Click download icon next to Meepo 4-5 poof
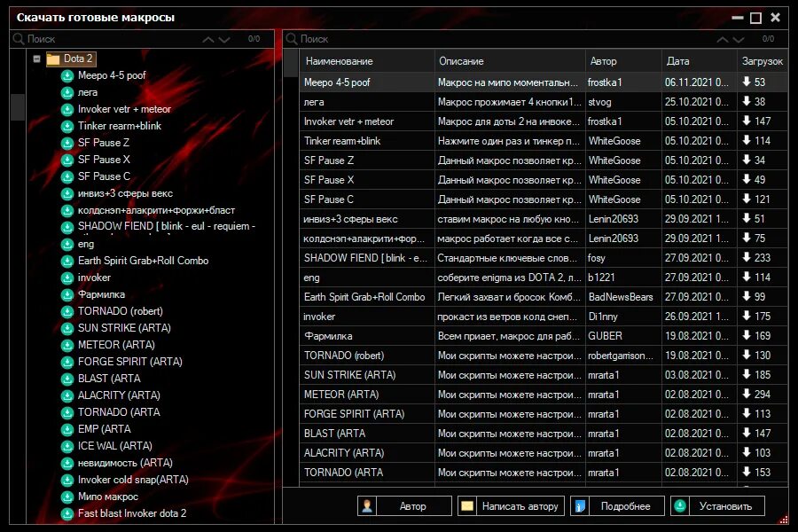This screenshot has width=798, height=532. (x=67, y=76)
